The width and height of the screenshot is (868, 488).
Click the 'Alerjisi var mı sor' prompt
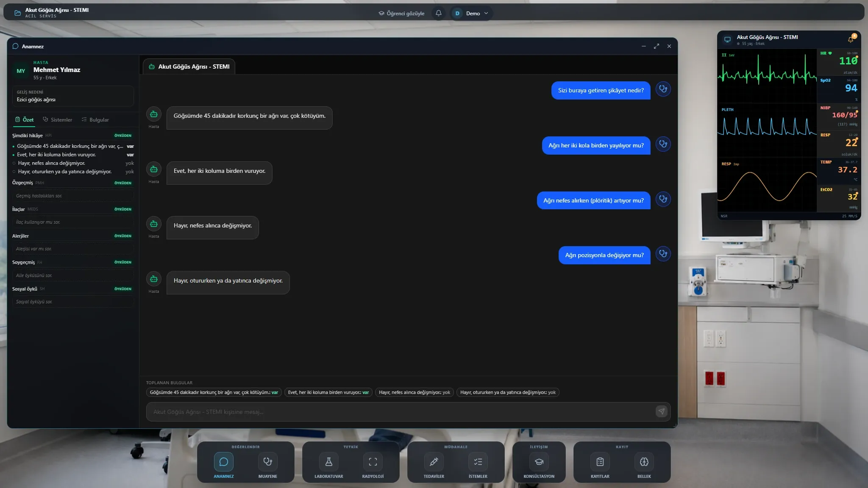tap(72, 249)
